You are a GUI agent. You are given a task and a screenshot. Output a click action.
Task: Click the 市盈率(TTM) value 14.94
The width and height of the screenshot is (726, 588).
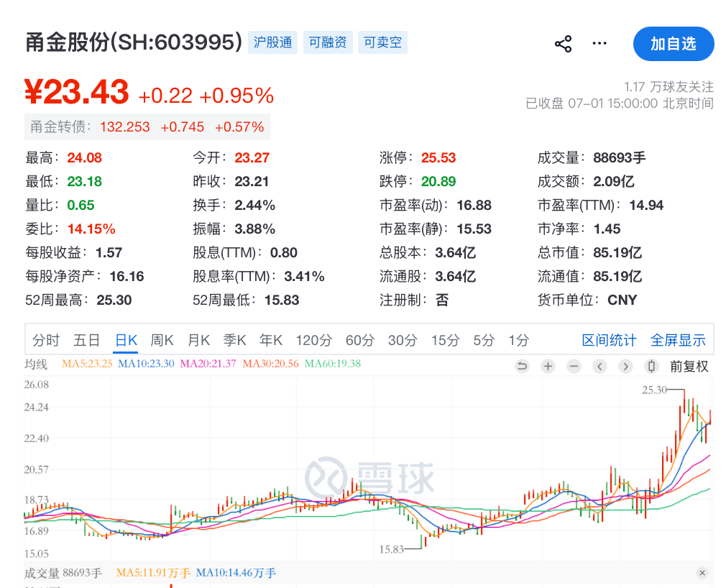click(x=646, y=205)
